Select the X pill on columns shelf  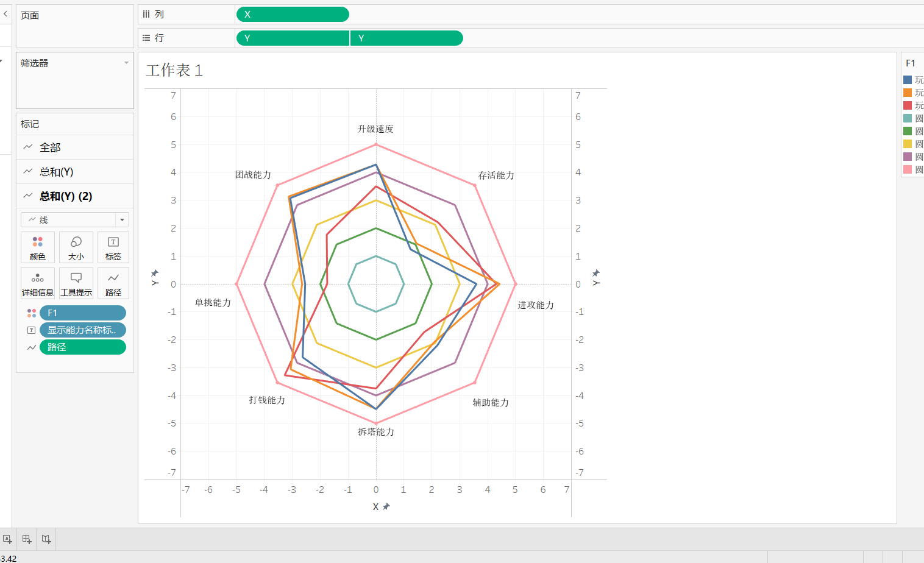coord(293,14)
